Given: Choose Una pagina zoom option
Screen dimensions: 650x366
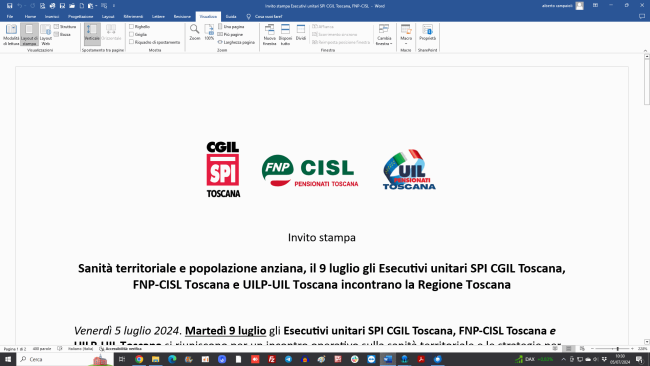Looking at the screenshot, I should coord(231,27).
